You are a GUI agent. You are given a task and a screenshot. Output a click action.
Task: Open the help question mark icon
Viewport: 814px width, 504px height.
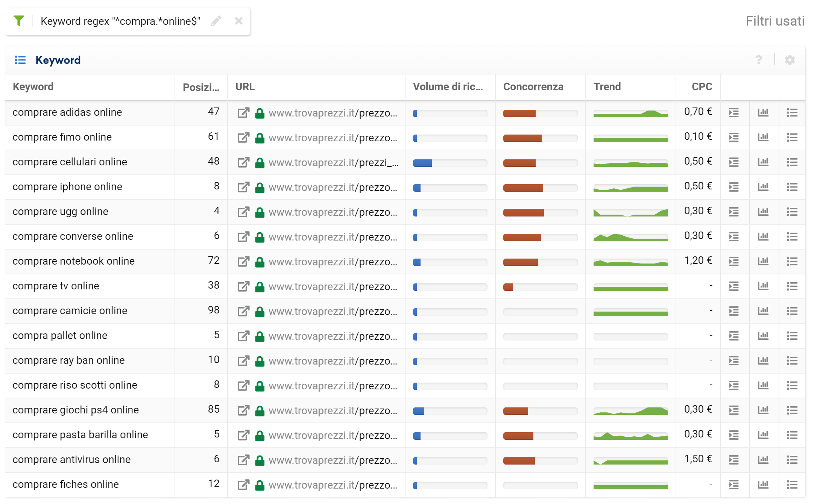point(759,60)
